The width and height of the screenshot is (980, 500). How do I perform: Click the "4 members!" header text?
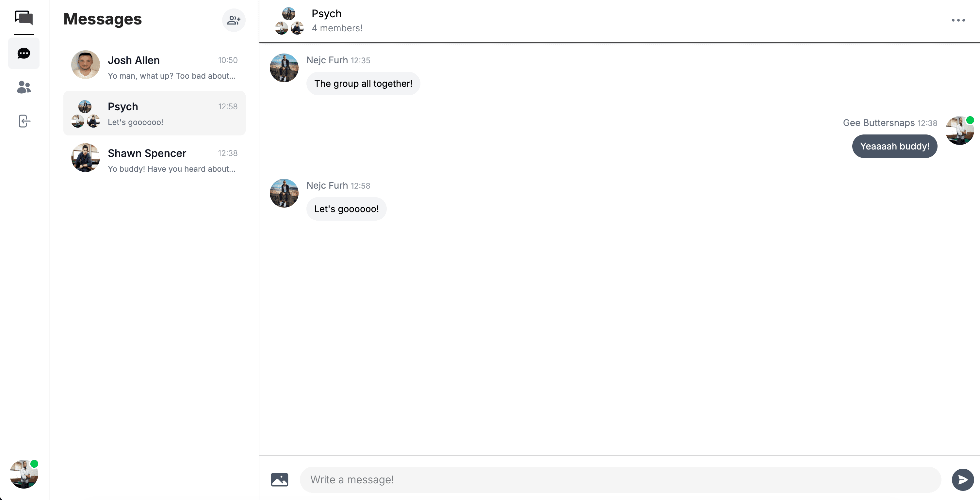point(337,28)
